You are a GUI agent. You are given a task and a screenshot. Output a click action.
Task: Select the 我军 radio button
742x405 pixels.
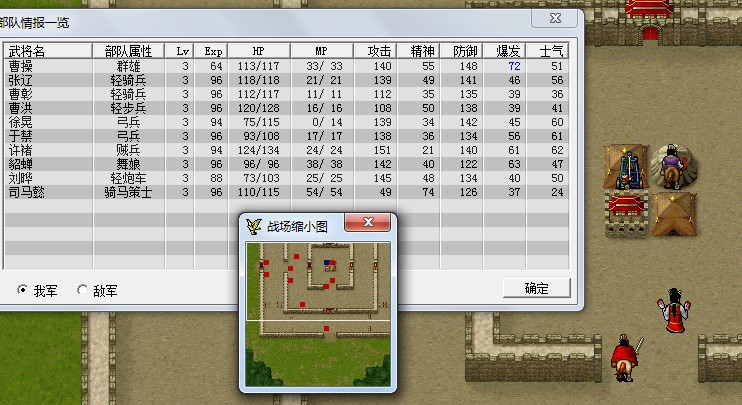(22, 290)
